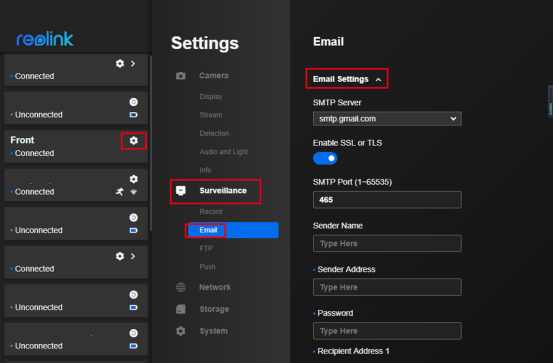
Task: Open the Detection settings page
Action: coord(214,133)
